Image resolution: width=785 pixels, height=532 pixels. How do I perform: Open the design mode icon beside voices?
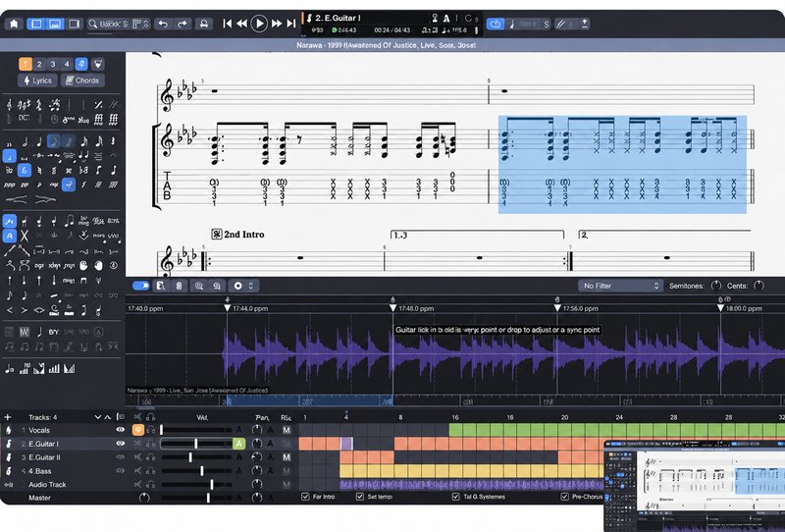[x=98, y=64]
